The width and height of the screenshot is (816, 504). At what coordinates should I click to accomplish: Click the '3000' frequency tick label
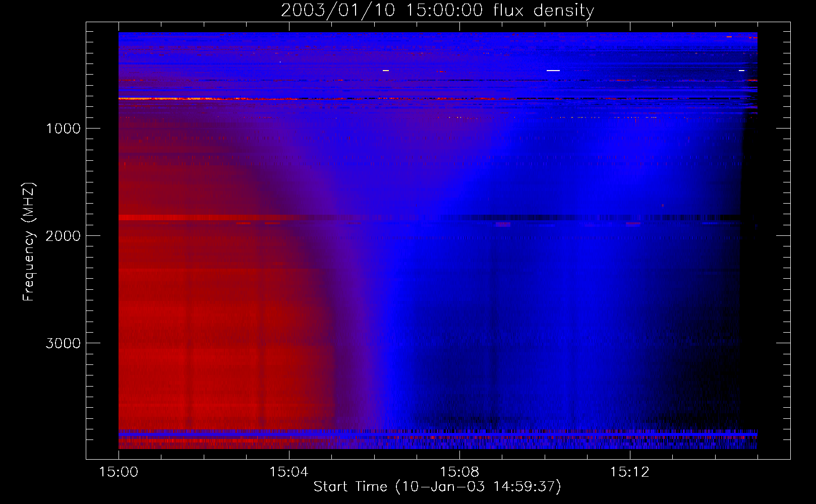[63, 343]
